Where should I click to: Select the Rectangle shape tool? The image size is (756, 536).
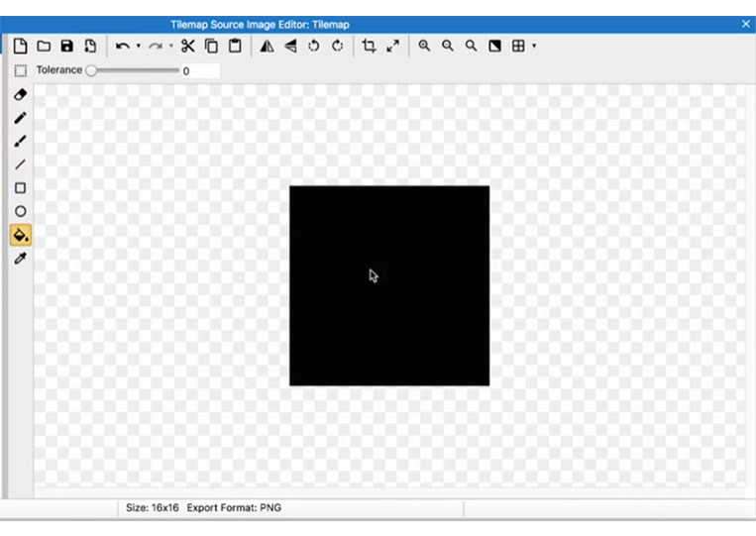20,188
